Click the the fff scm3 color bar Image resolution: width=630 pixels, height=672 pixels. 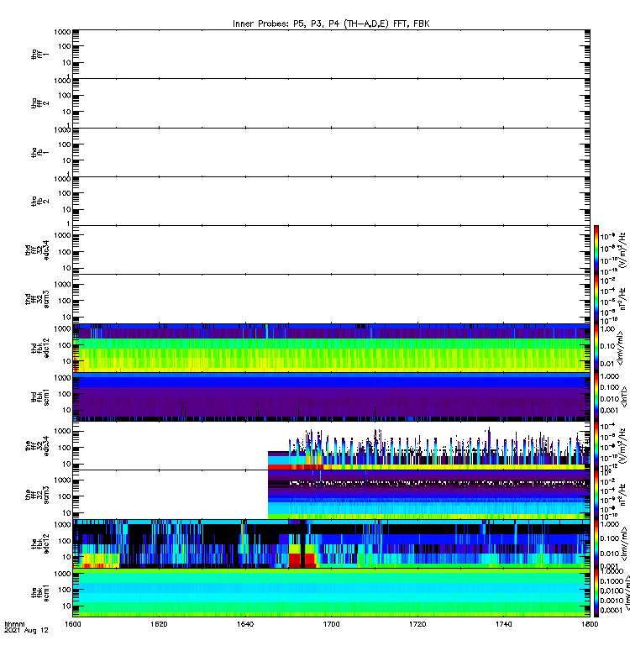tap(596, 495)
